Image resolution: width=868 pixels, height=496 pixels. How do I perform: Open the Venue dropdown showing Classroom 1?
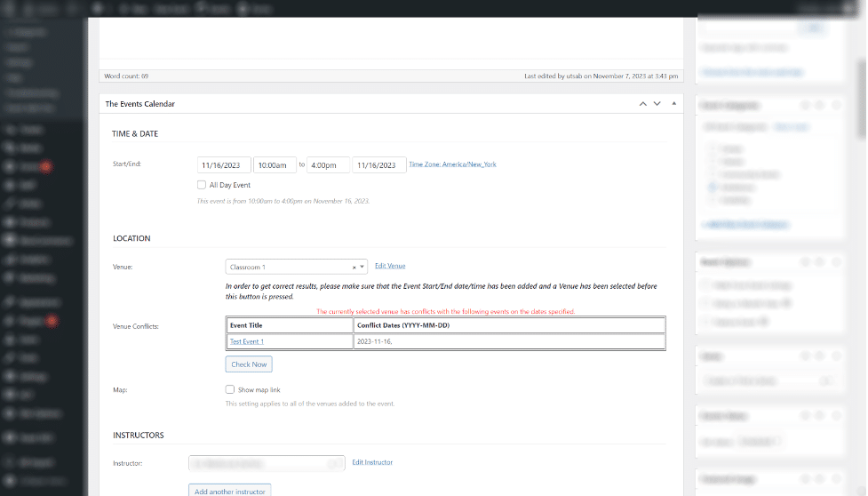tap(296, 267)
